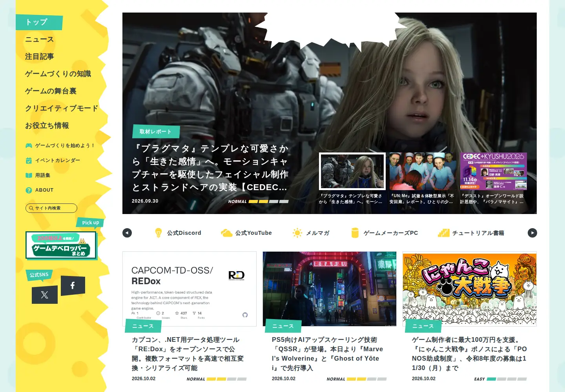Open クリエイティブモード menu item
The width and height of the screenshot is (565, 392).
click(62, 108)
